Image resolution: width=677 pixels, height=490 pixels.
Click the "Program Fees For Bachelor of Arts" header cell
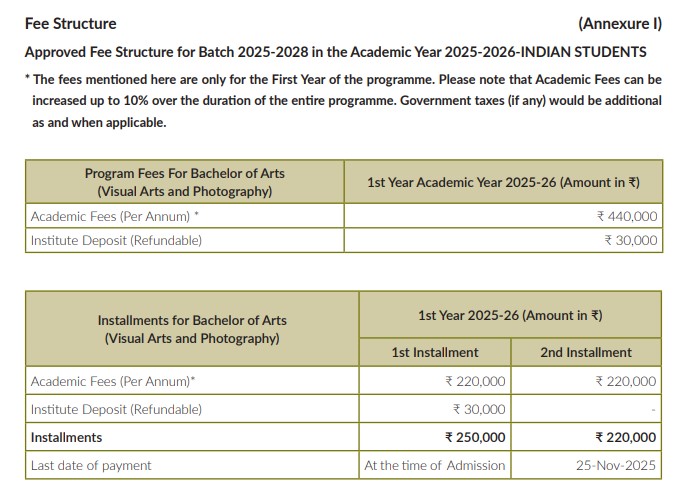tap(184, 182)
